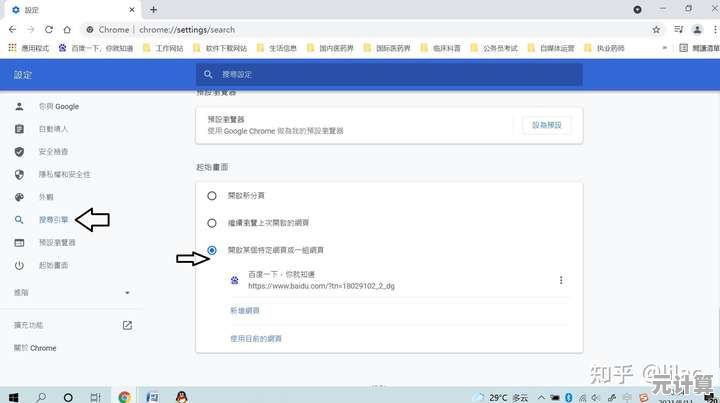Open the profile avatar icon in toolbar

pos(697,29)
